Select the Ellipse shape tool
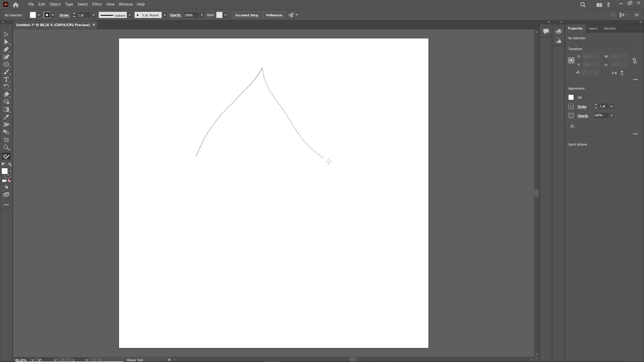 point(6,64)
